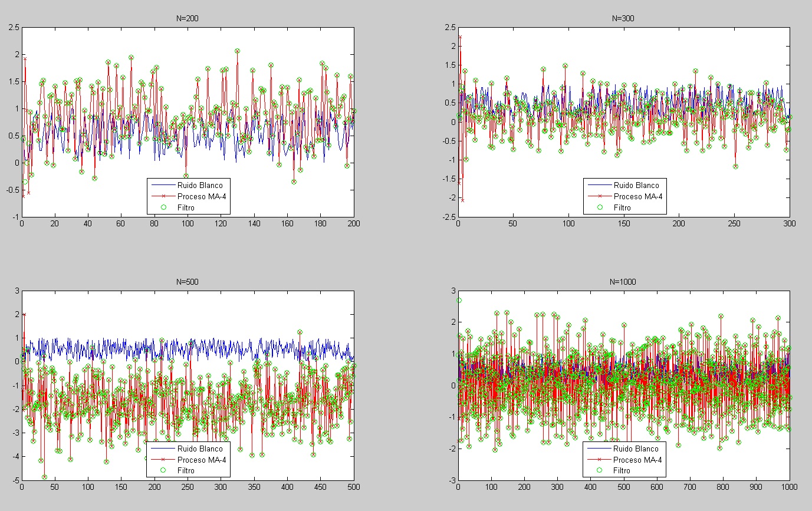Viewport: 812px width, 511px height.
Task: Click the red line sample in N=1000 legend
Action: [600, 460]
